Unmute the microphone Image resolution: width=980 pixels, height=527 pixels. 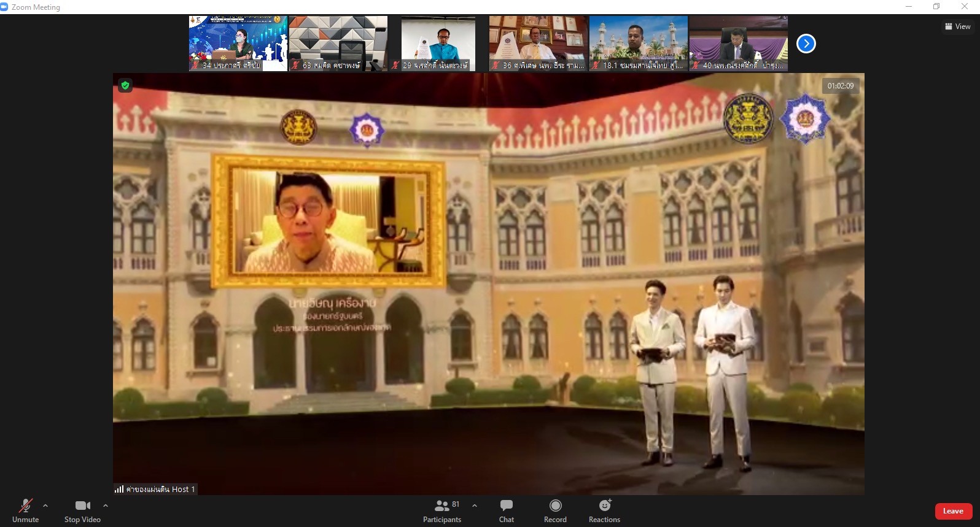(x=25, y=510)
